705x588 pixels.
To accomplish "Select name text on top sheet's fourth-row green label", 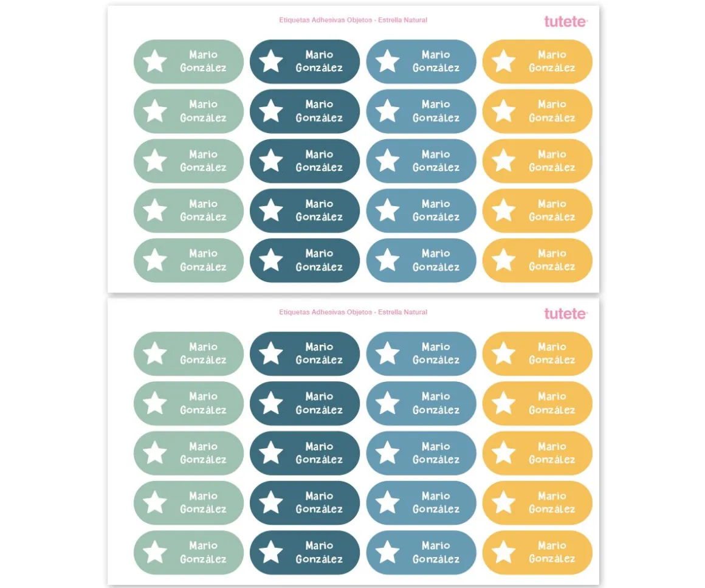I will [x=203, y=210].
